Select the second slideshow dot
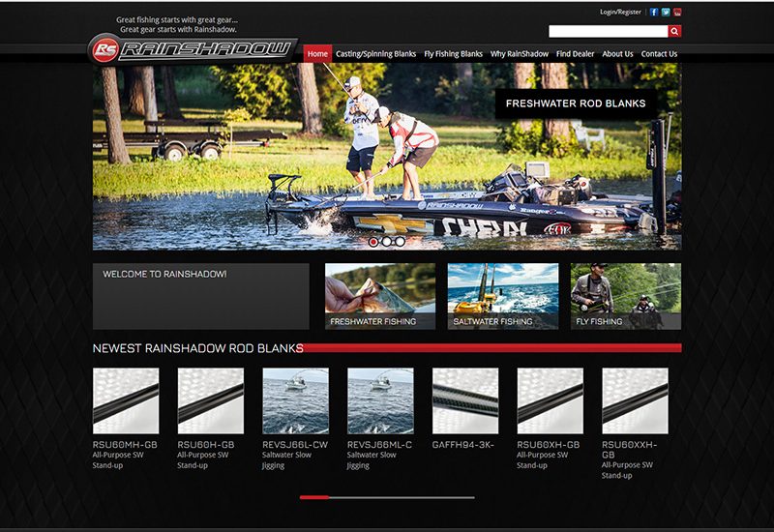774x532 pixels. pos(386,242)
